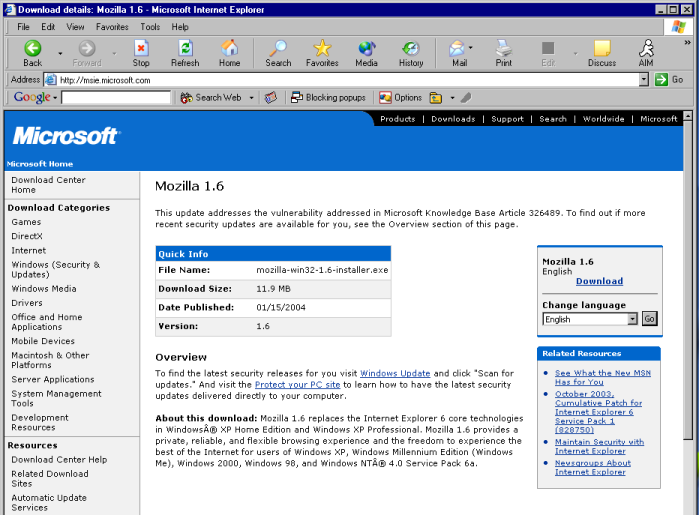Click Worldwide in top navigation
The height and width of the screenshot is (515, 699).
603,119
